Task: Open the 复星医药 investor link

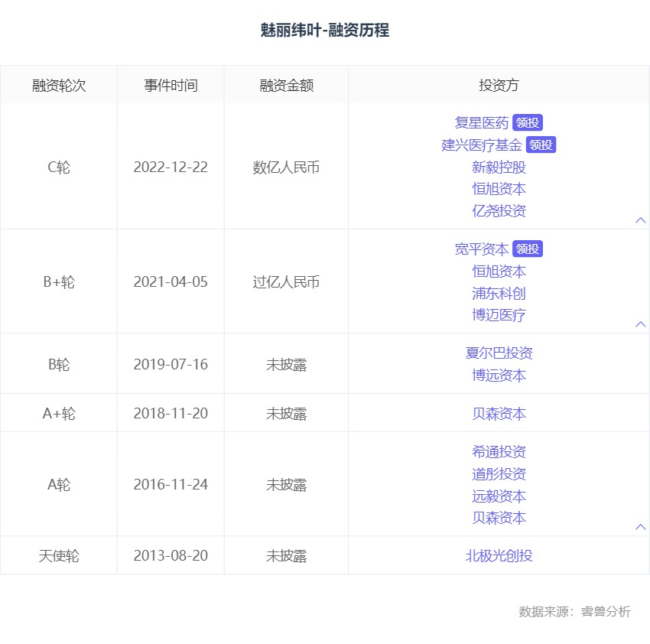Action: pos(481,123)
